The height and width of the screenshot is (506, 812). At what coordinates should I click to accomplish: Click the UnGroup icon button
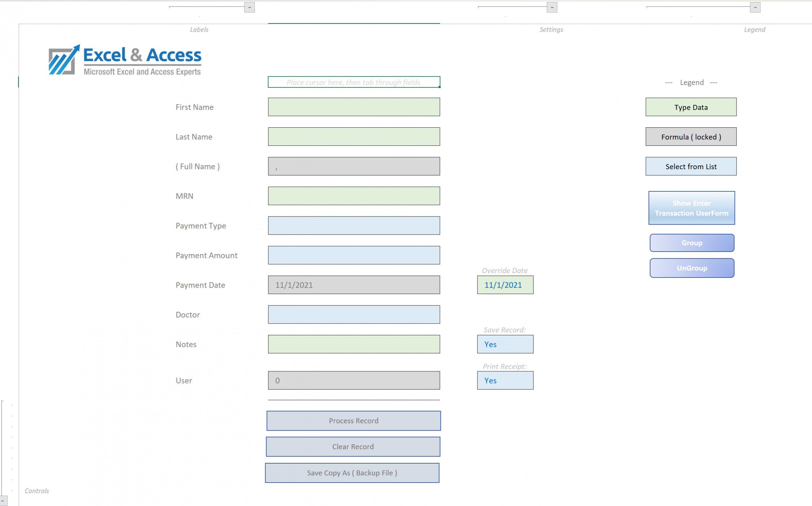692,267
